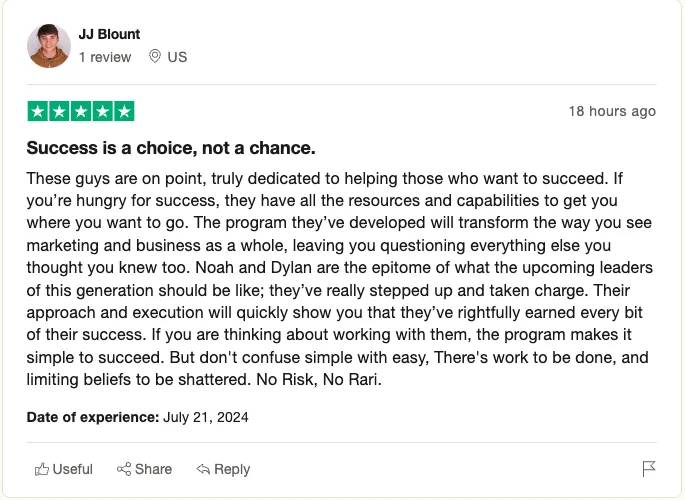Flag this review using flag icon

tap(649, 469)
